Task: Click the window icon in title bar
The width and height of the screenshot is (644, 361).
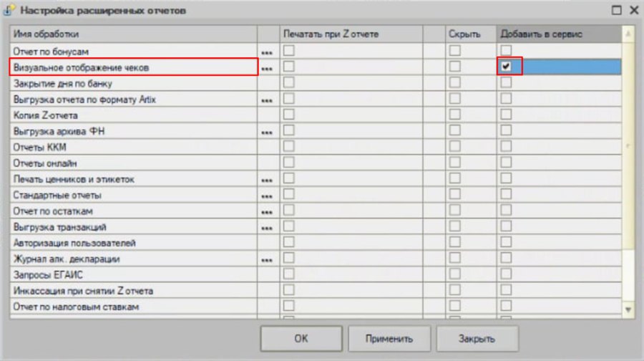Action: (x=8, y=10)
